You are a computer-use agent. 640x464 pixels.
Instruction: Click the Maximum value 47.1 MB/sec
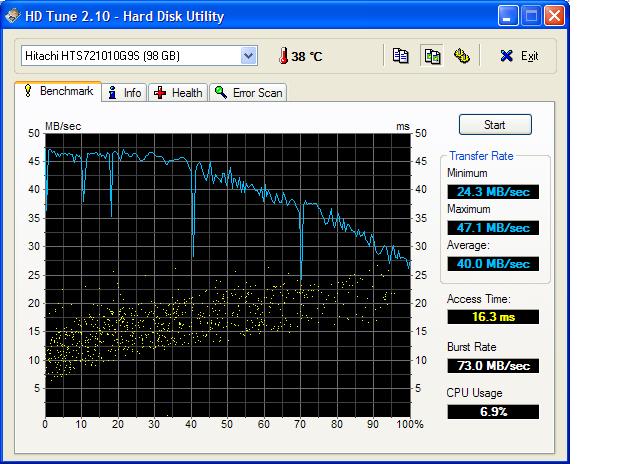(x=493, y=228)
